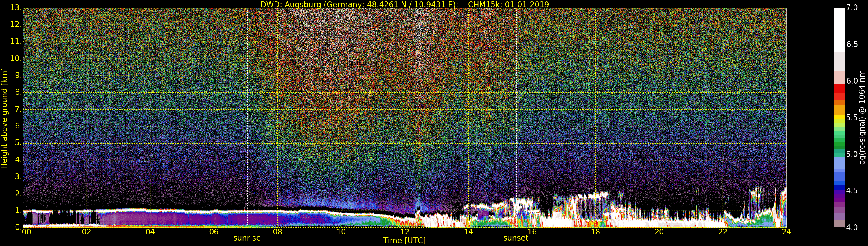Click the "6.0" colorbar tick value
This screenshot has height=246, width=868.
point(852,81)
